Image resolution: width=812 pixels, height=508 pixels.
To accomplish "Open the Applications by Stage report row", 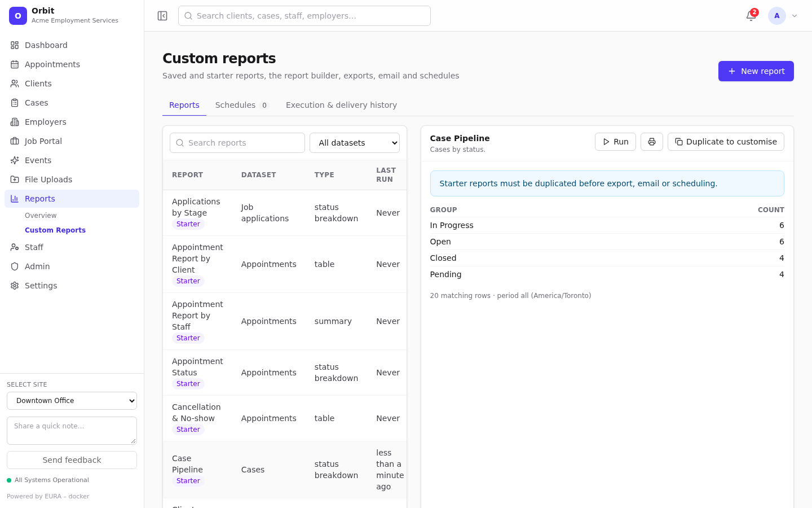I will coord(285,213).
